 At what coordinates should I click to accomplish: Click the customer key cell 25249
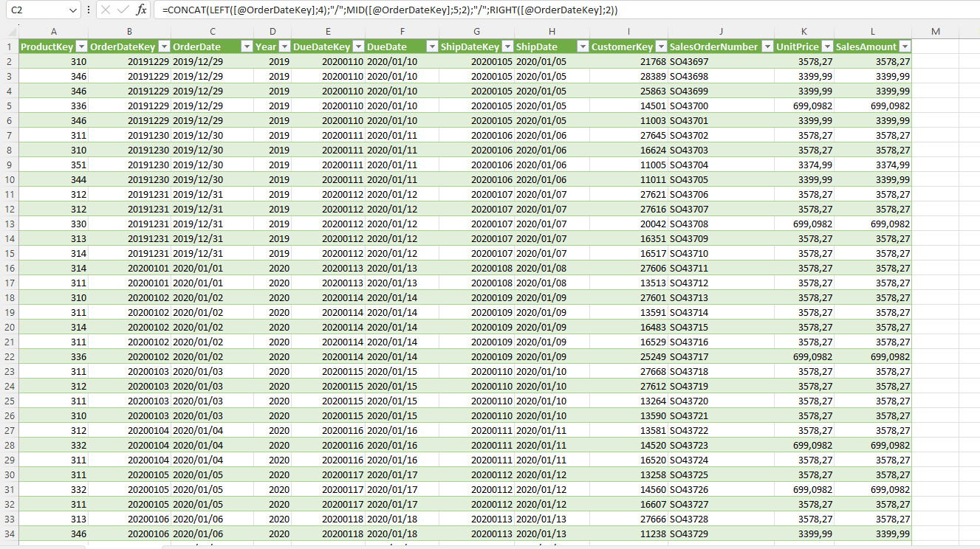click(x=628, y=356)
